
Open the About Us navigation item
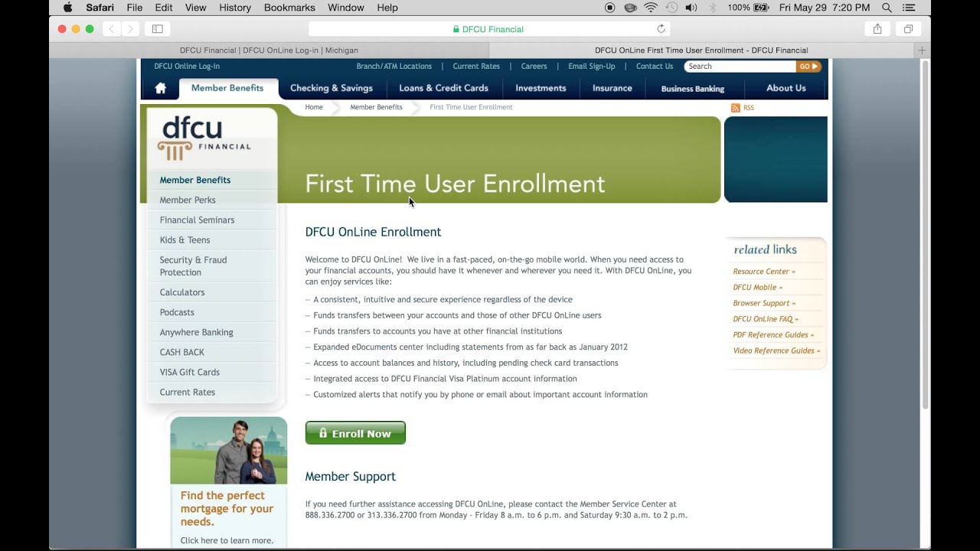[x=786, y=88]
